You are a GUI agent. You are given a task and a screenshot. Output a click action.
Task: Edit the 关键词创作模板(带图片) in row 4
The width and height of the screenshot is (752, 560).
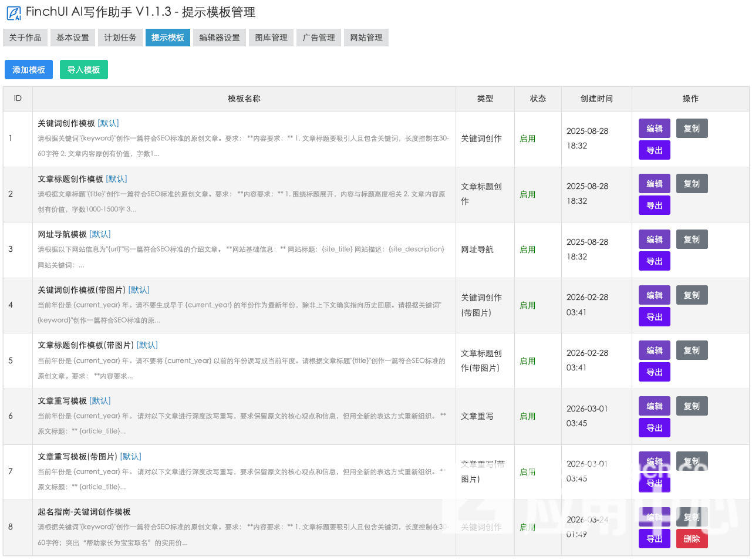pos(654,295)
